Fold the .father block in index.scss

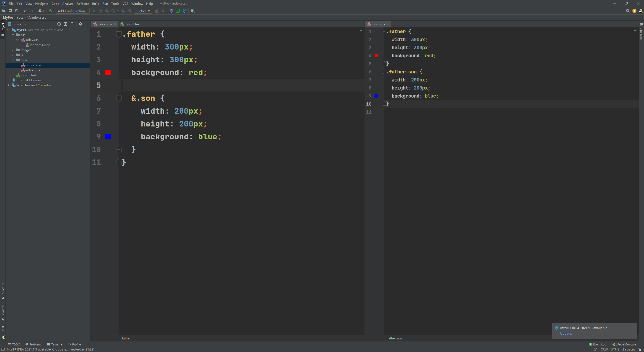coord(119,34)
